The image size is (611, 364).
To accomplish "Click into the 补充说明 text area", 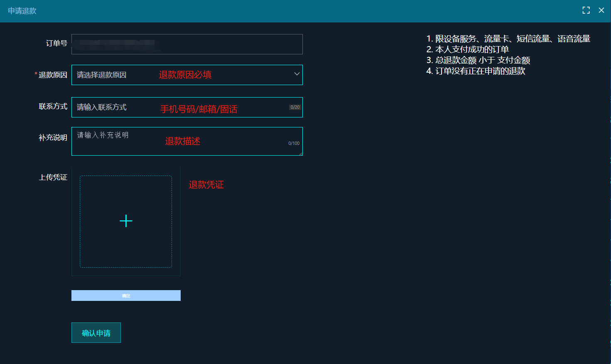I will (x=187, y=141).
